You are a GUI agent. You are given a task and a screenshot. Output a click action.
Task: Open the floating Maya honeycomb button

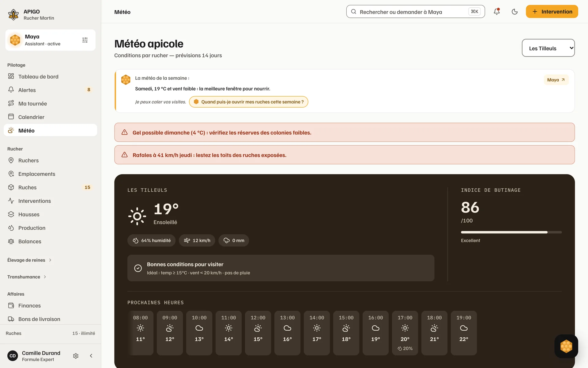pos(566,346)
